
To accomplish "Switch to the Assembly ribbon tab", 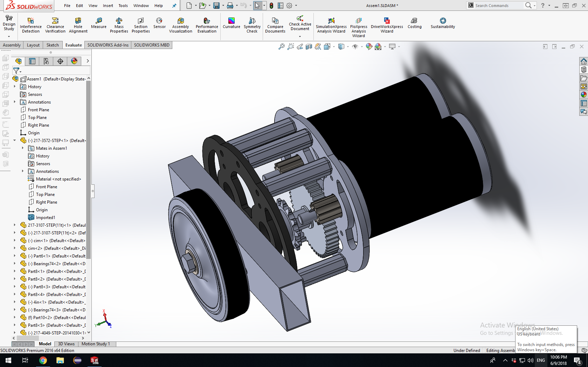I will click(x=12, y=45).
